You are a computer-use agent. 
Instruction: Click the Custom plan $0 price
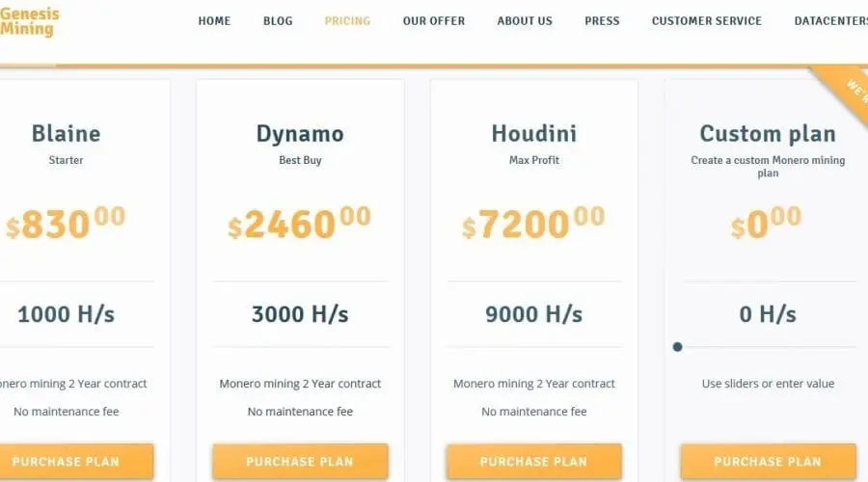coord(766,223)
